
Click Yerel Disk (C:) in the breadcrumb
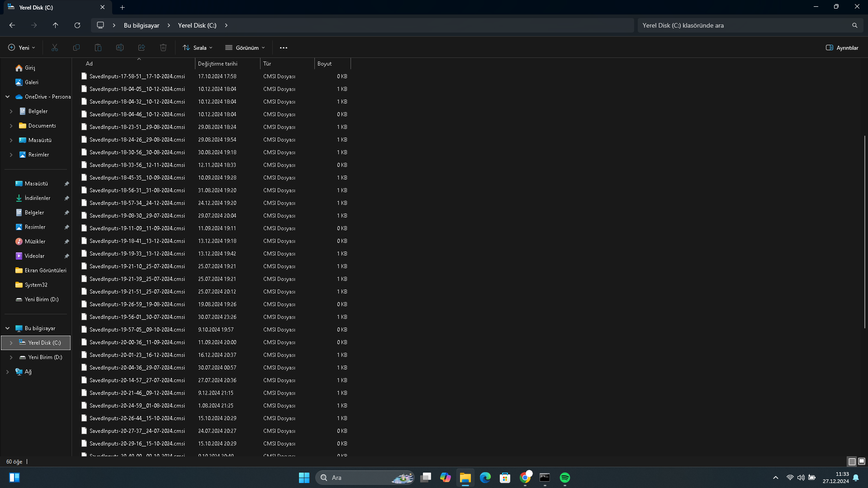(197, 25)
